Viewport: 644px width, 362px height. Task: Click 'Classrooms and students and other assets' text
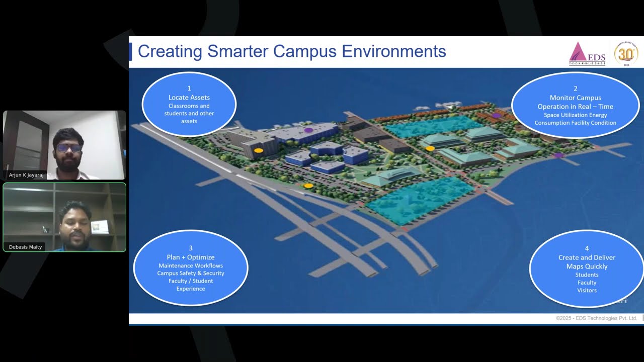tap(189, 114)
